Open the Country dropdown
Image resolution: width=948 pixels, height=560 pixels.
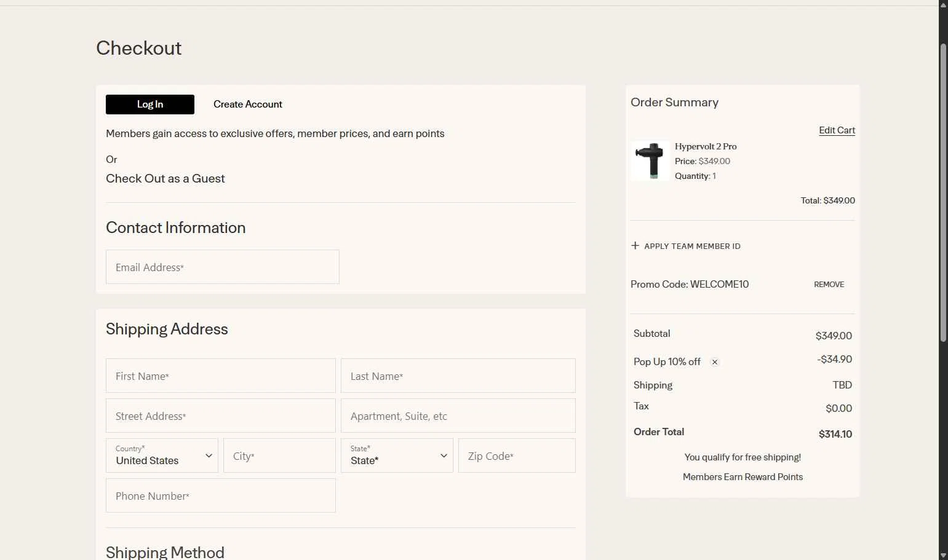pyautogui.click(x=162, y=455)
